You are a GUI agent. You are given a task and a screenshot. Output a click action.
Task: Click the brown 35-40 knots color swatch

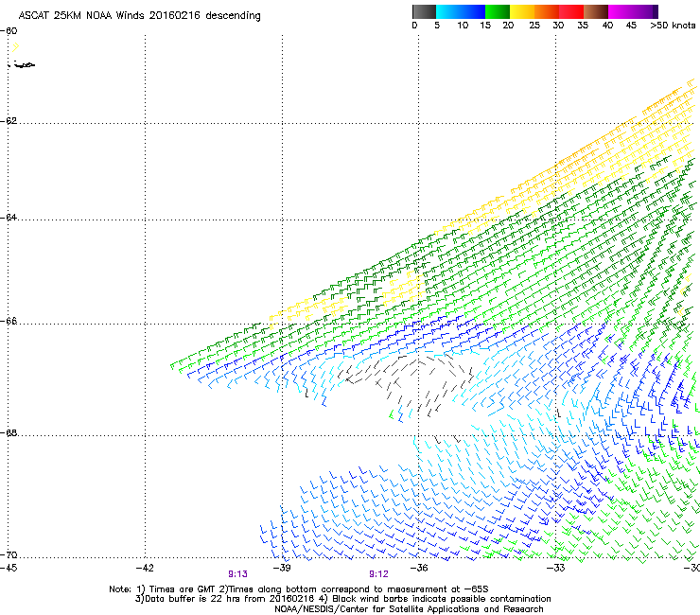596,11
